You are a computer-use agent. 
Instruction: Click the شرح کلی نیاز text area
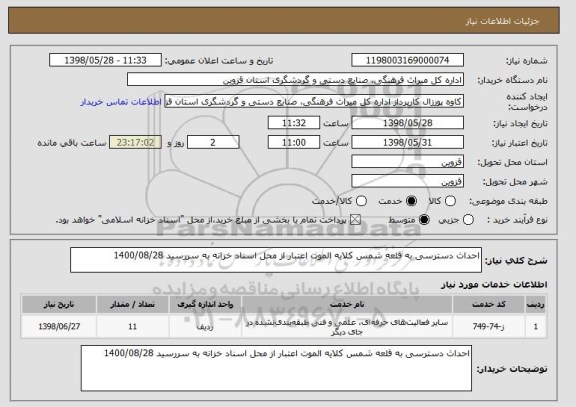276,260
